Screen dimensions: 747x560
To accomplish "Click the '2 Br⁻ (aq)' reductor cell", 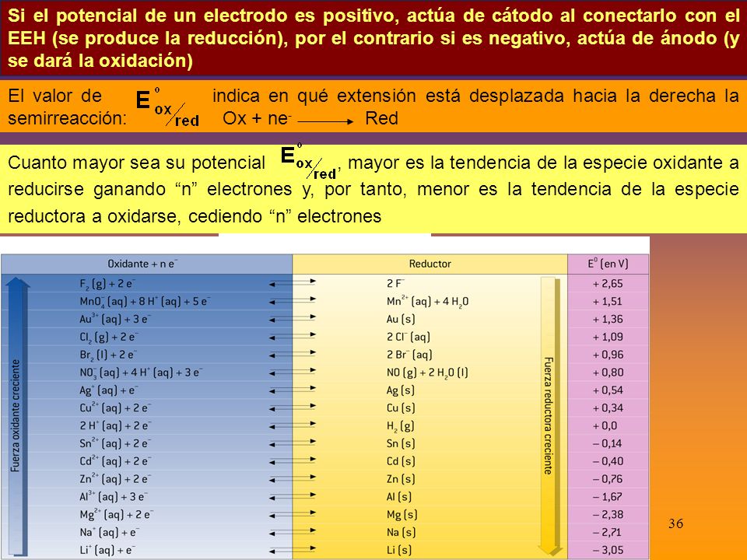I will pos(409,355).
